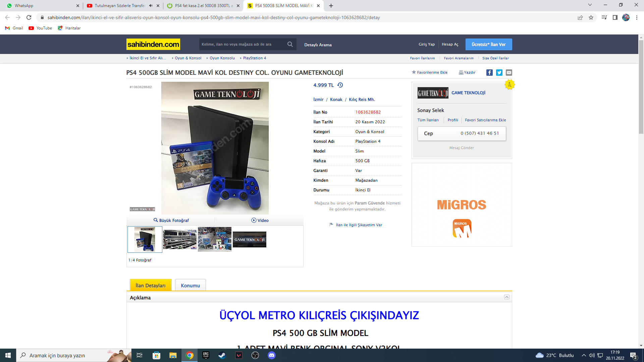Open price history icon next to 4.999 TL
Image resolution: width=644 pixels, height=362 pixels.
point(340,85)
